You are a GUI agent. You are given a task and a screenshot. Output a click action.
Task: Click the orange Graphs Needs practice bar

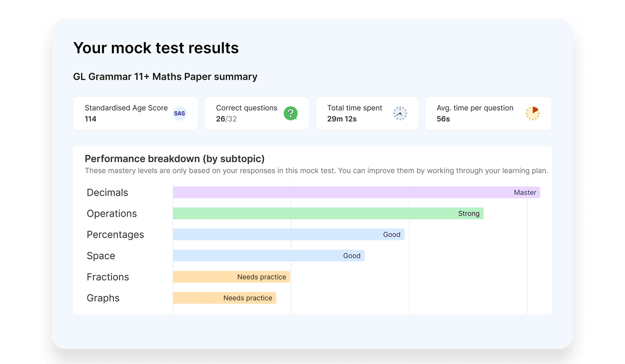(225, 298)
